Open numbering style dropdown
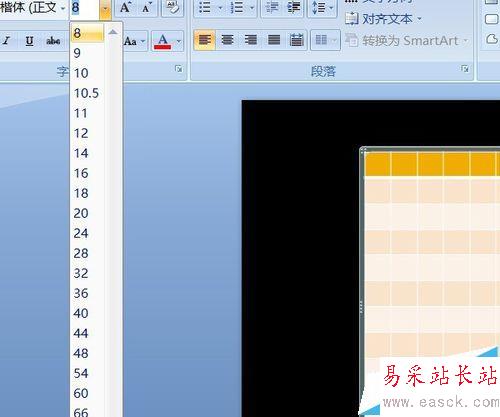 pos(252,7)
